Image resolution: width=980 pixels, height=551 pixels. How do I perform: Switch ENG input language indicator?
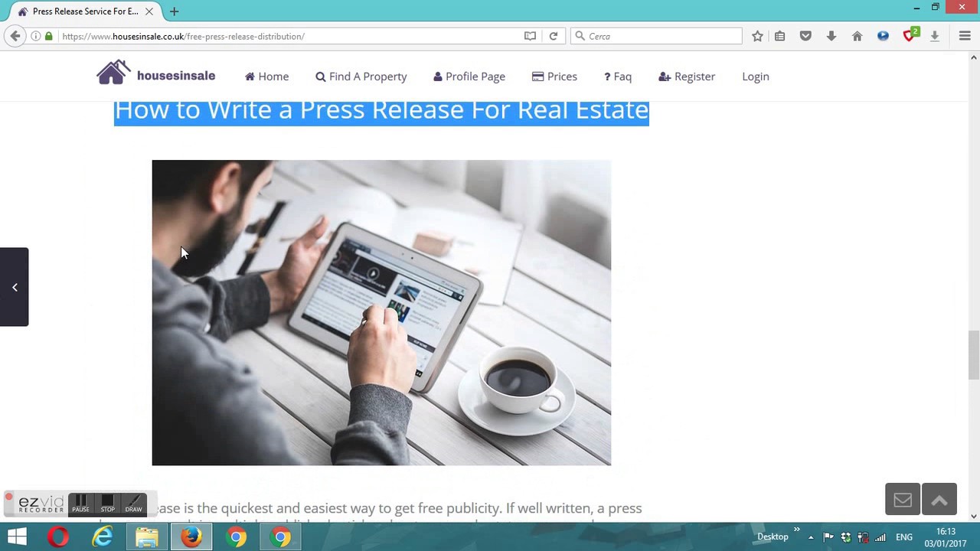tap(904, 537)
